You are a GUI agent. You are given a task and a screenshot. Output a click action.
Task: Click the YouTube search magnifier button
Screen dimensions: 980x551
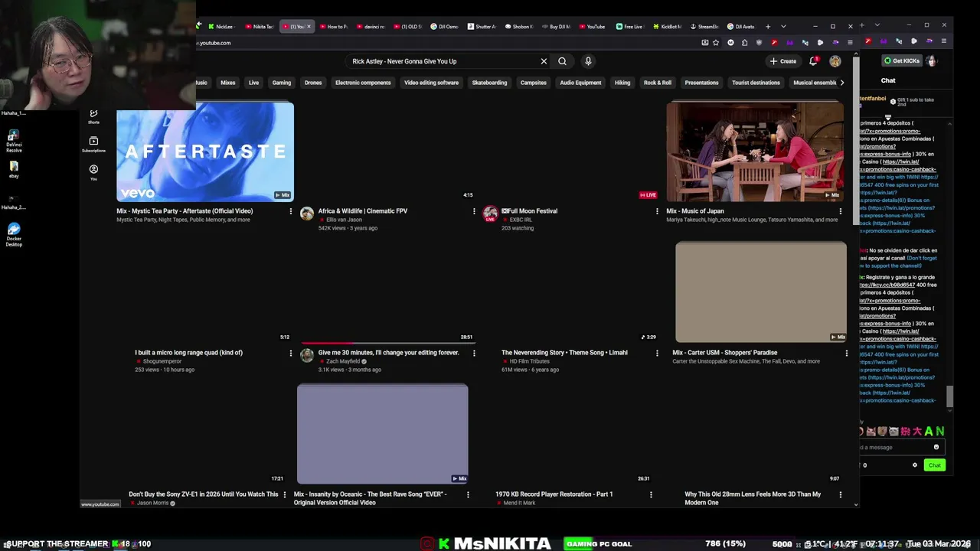click(x=562, y=61)
